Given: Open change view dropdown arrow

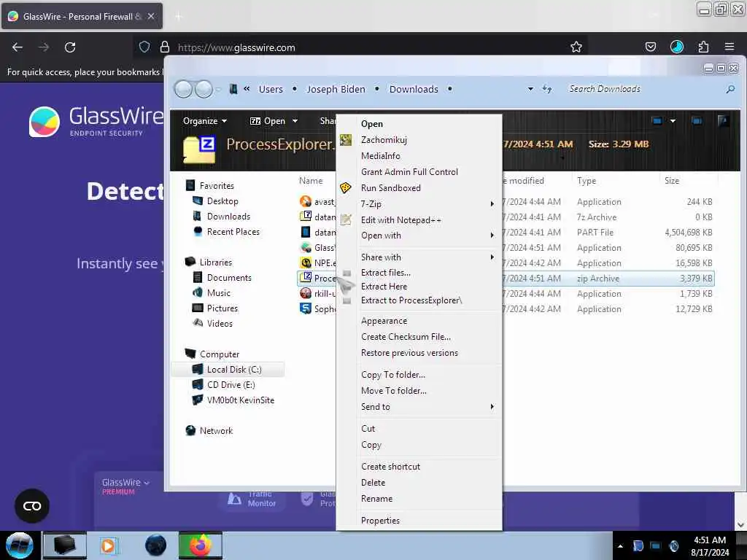Looking at the screenshot, I should (673, 121).
